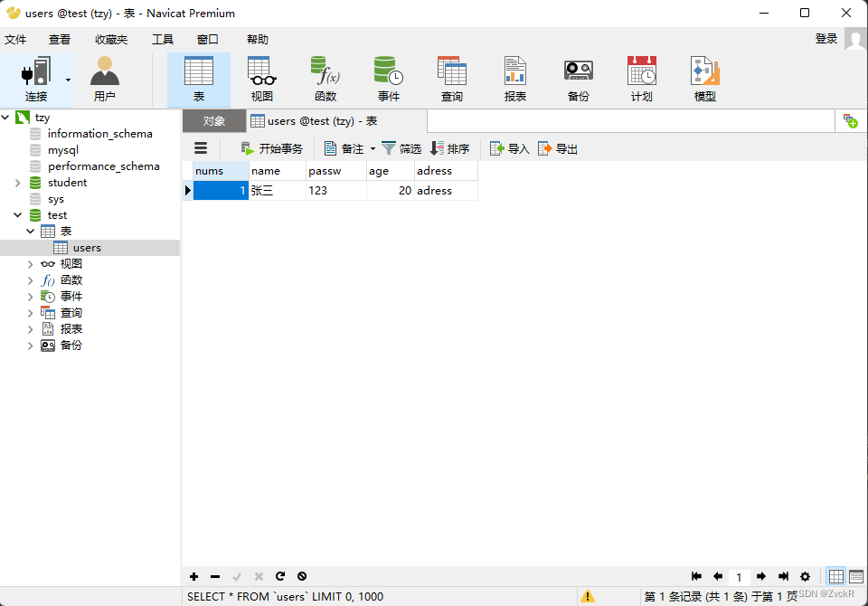This screenshot has width=868, height=606.
Task: Collapse the 表 tables node
Action: [31, 231]
